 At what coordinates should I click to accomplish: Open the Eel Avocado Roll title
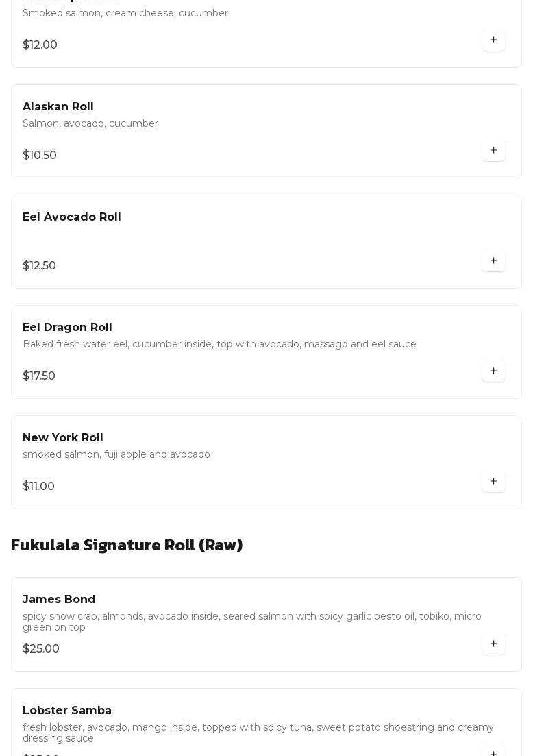(71, 217)
